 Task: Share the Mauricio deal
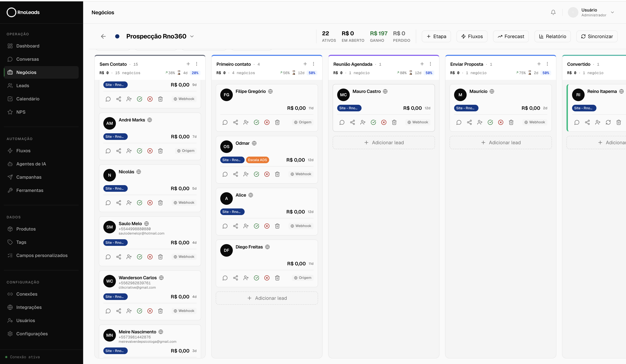(x=469, y=122)
